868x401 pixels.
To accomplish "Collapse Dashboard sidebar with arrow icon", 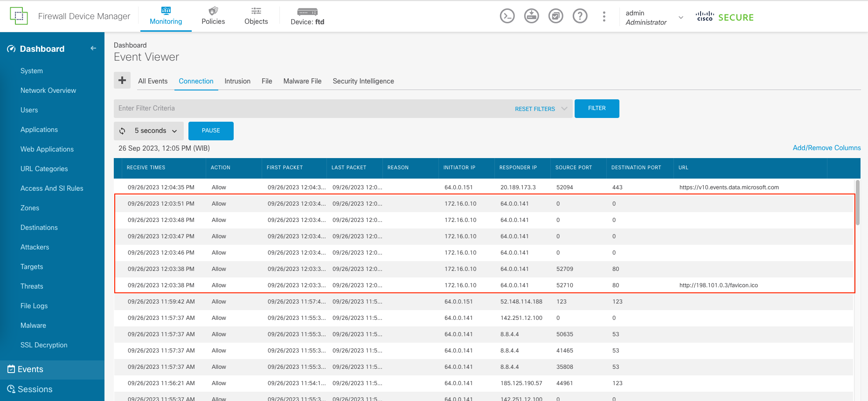I will [93, 48].
